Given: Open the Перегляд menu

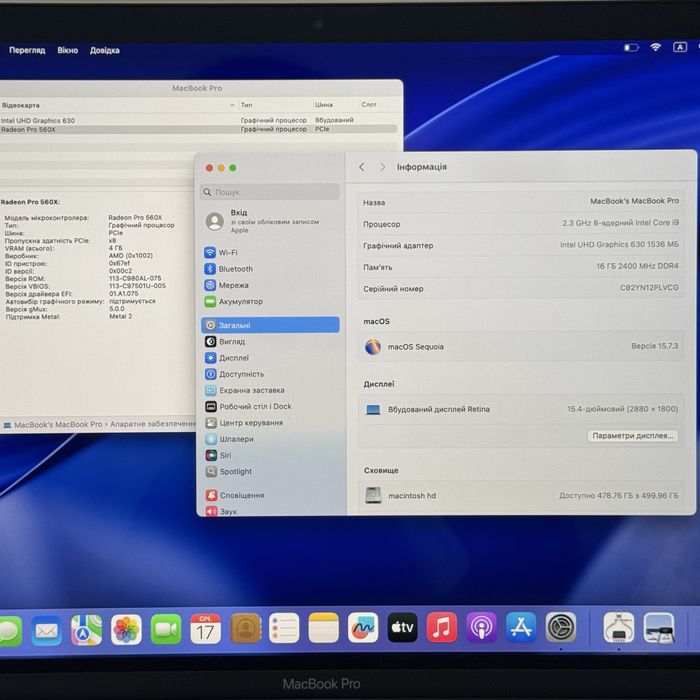Looking at the screenshot, I should [27, 50].
